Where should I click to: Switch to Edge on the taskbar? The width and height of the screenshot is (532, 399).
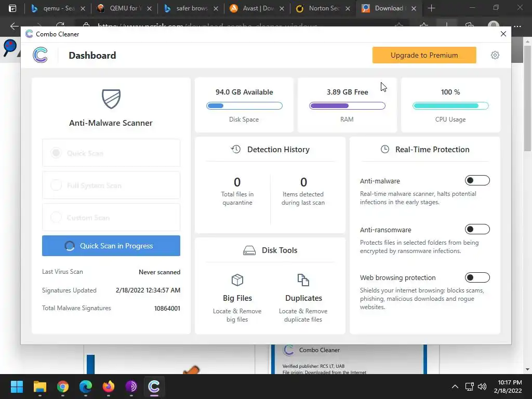click(86, 387)
